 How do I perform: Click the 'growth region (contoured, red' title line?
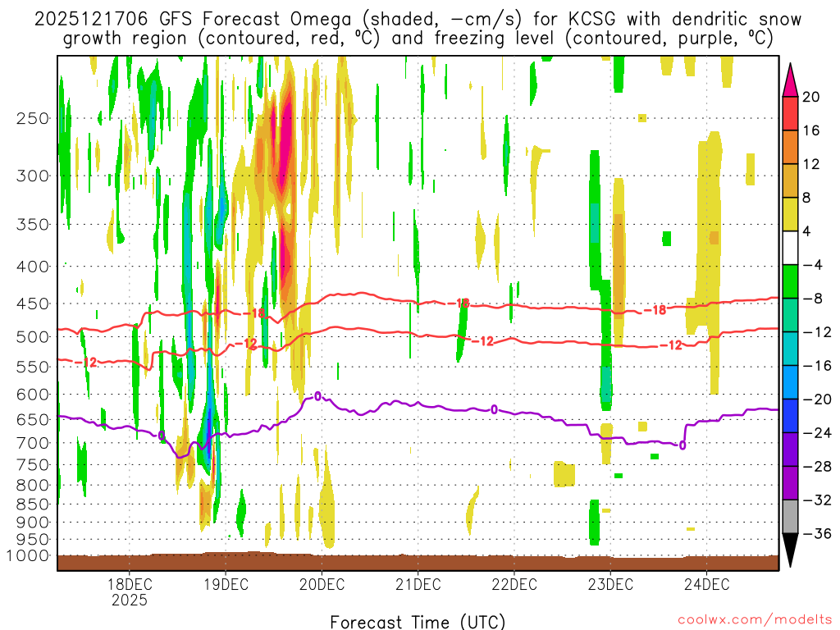click(x=418, y=39)
